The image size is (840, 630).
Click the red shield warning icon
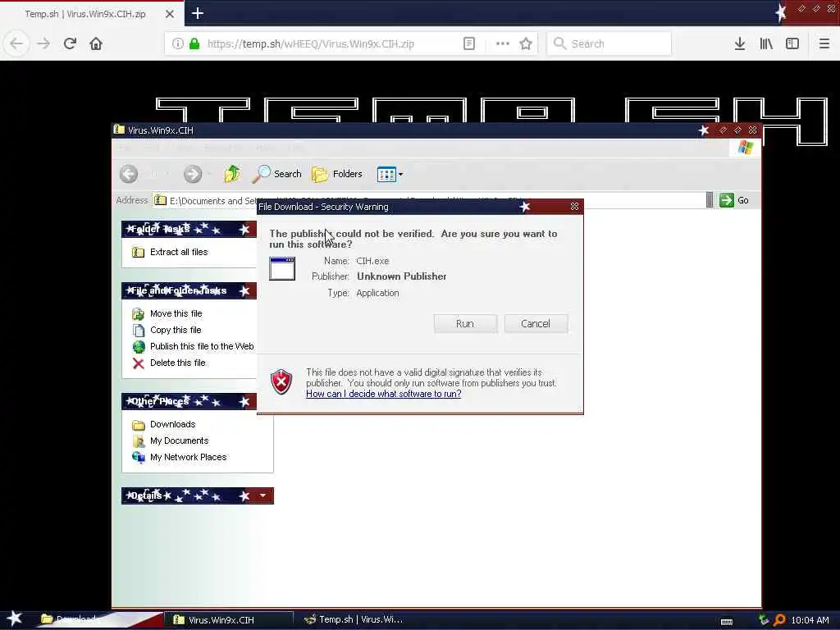click(281, 382)
